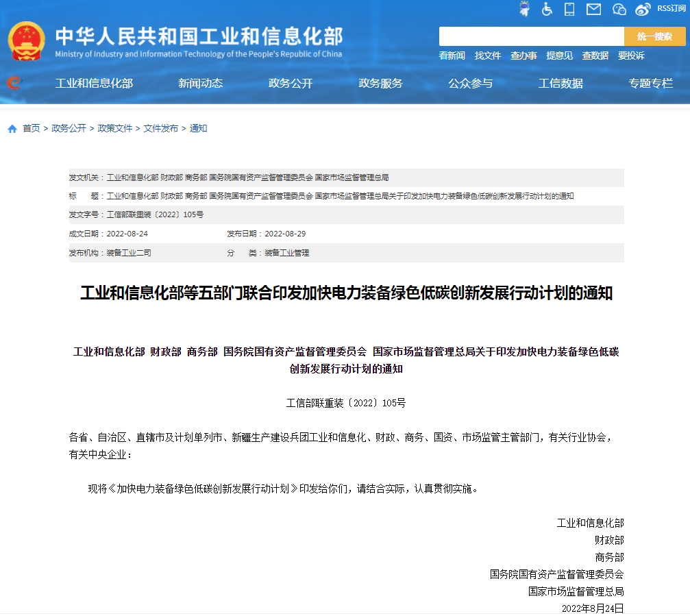690x616 pixels.
Task: Click the signature line 商务部
Action: (x=609, y=558)
